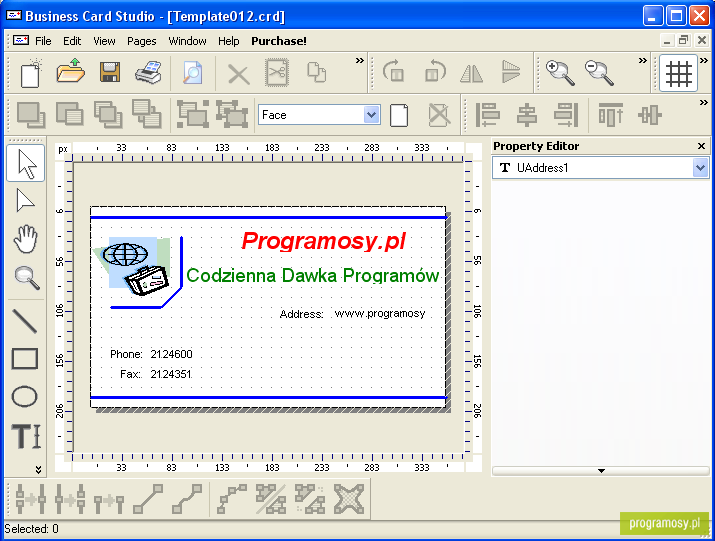Select the Fax number 2124351
The width and height of the screenshot is (715, 541).
[171, 374]
